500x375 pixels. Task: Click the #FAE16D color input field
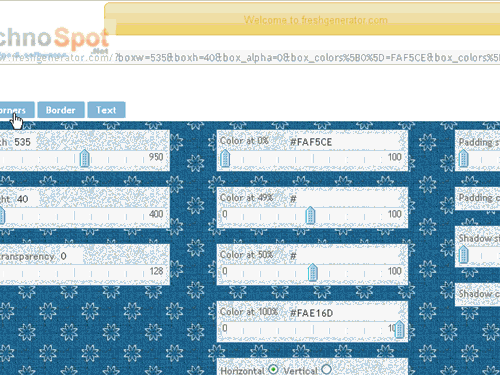pos(345,313)
